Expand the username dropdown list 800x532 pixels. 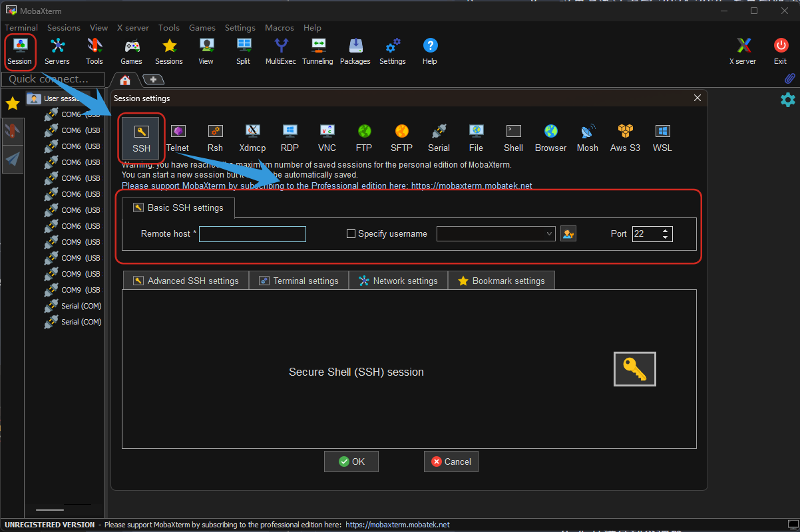[549, 233]
